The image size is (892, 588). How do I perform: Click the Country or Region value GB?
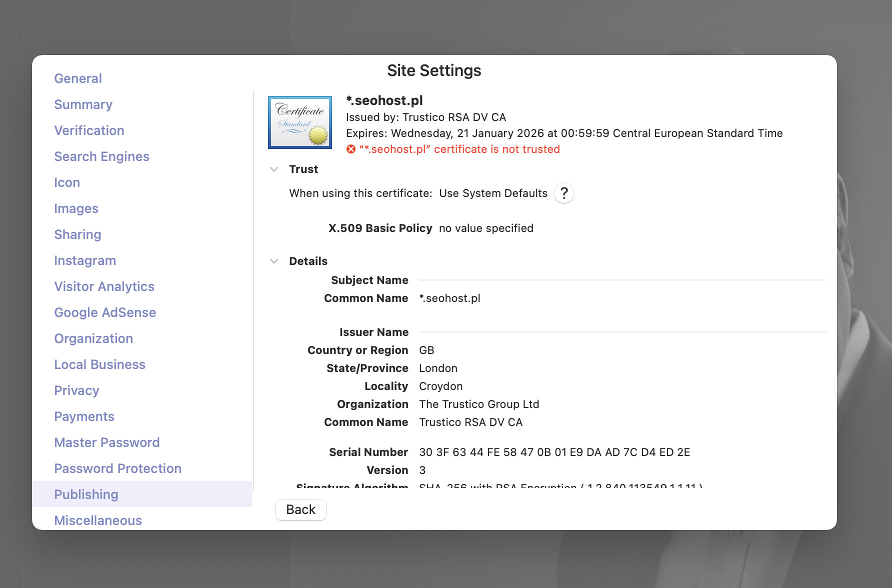click(x=426, y=350)
